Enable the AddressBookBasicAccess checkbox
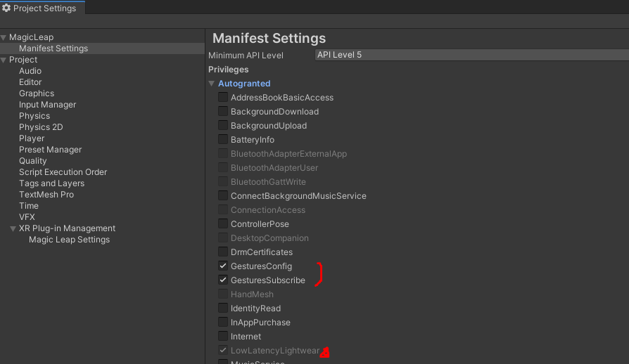Image resolution: width=629 pixels, height=364 pixels. 223,98
